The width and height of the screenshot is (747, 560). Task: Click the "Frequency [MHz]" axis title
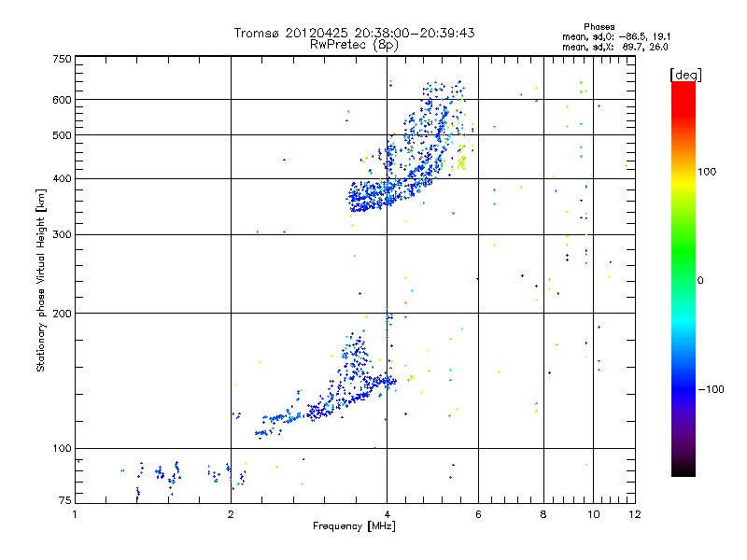354,526
